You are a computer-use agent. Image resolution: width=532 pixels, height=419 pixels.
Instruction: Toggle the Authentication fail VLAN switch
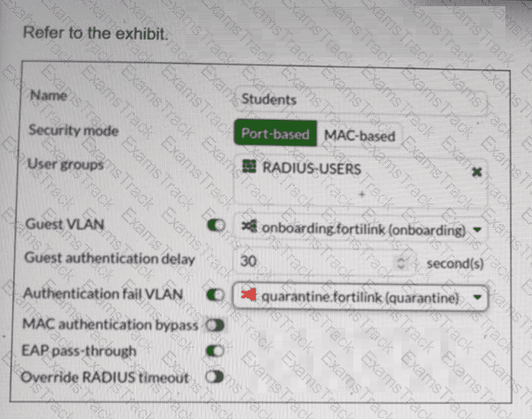tap(216, 295)
